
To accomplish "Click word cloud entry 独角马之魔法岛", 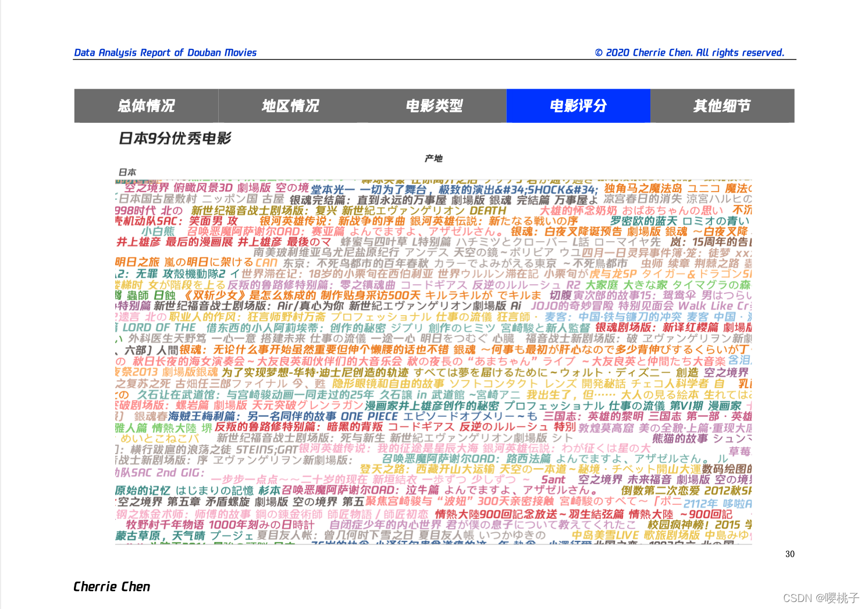I will (643, 189).
